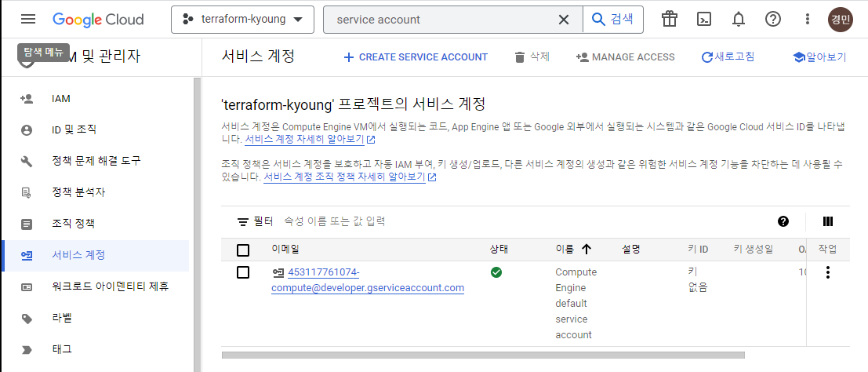Click the 필터 filter icon

[x=242, y=222]
